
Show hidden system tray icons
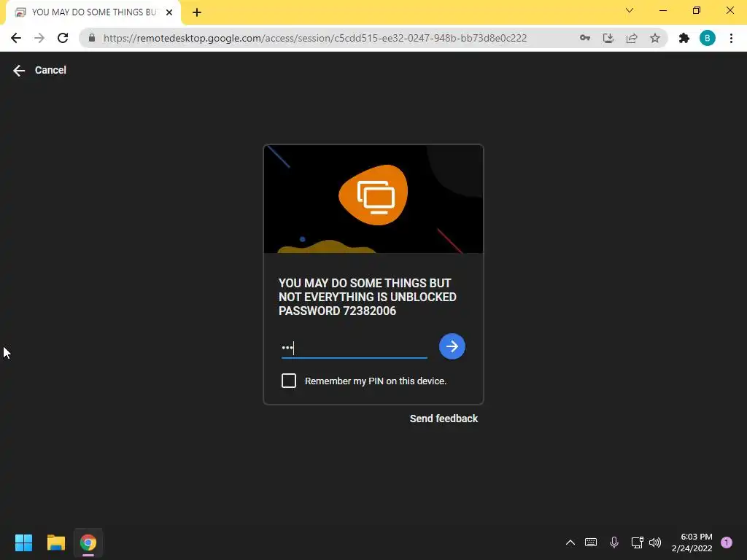(x=570, y=542)
